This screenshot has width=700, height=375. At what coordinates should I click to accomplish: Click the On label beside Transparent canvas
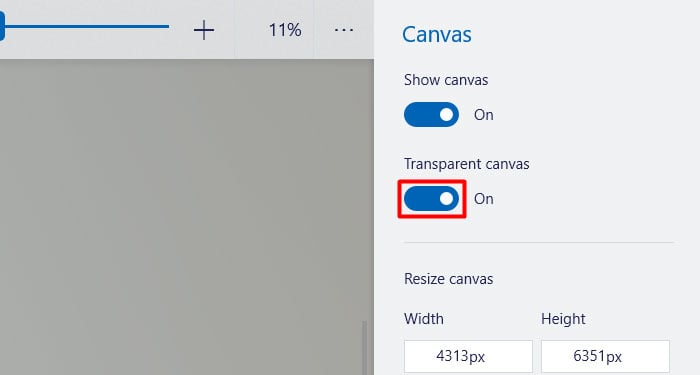483,199
